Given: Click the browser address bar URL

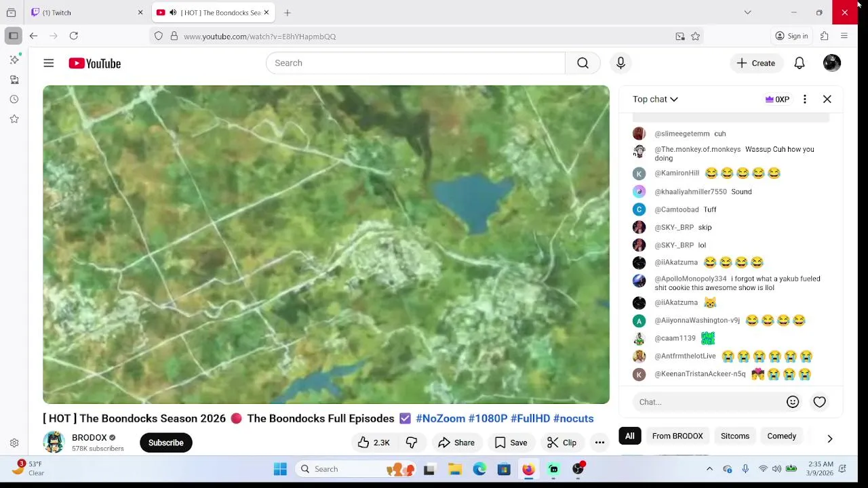Looking at the screenshot, I should click(260, 37).
